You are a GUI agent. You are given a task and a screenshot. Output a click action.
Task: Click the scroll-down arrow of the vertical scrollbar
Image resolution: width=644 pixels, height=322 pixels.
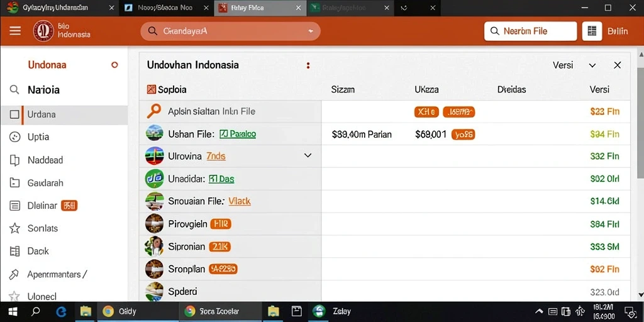click(x=640, y=294)
